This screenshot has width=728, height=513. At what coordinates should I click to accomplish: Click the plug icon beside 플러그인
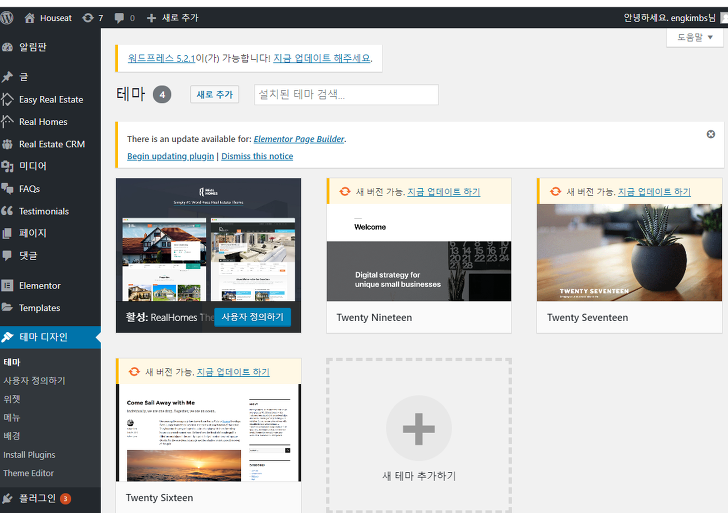coord(7,499)
